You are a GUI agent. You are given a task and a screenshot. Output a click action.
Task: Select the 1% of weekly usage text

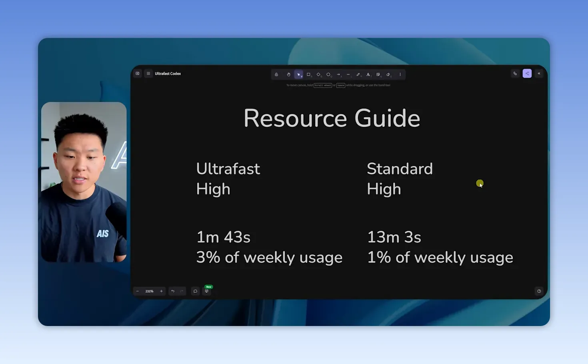[x=440, y=258]
